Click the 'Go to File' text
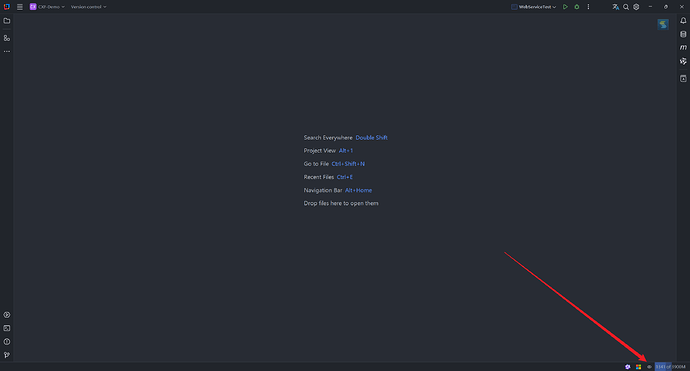 316,164
